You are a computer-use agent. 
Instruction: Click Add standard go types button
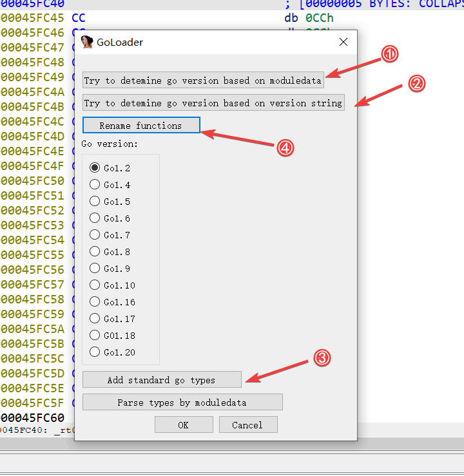162,380
